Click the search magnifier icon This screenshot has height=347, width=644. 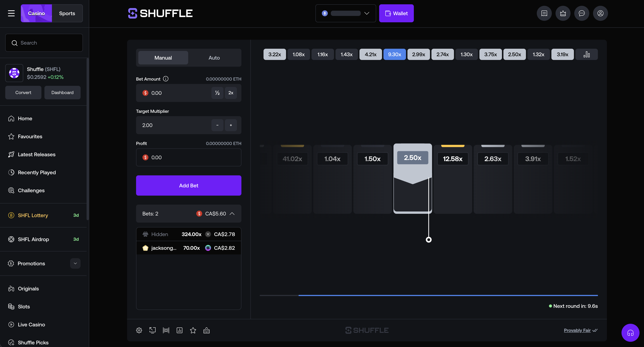14,43
